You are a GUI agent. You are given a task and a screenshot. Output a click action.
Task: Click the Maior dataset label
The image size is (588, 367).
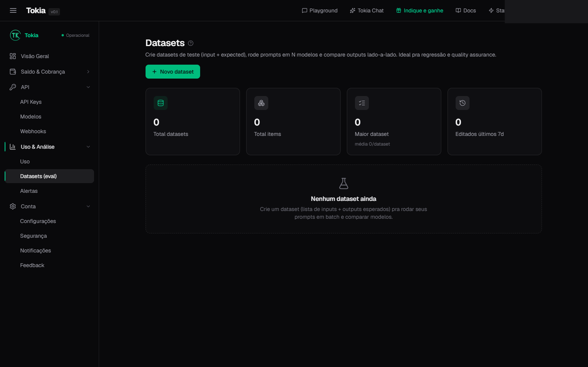click(372, 134)
